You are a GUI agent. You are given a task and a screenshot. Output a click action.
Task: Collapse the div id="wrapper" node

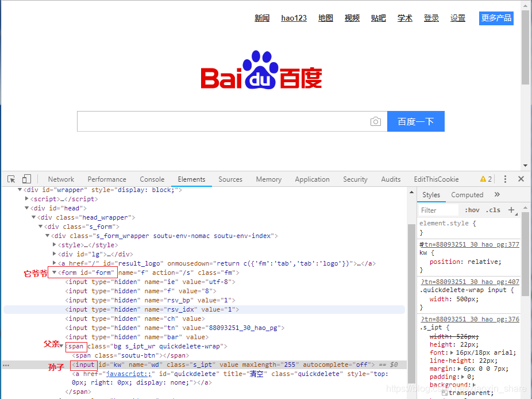tap(20, 190)
